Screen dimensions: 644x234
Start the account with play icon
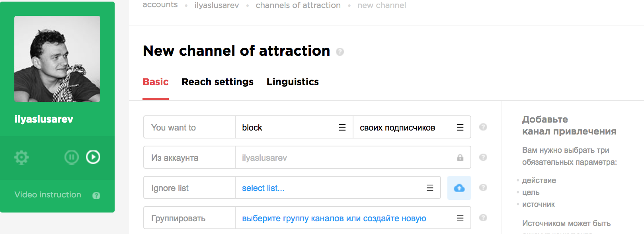93,158
